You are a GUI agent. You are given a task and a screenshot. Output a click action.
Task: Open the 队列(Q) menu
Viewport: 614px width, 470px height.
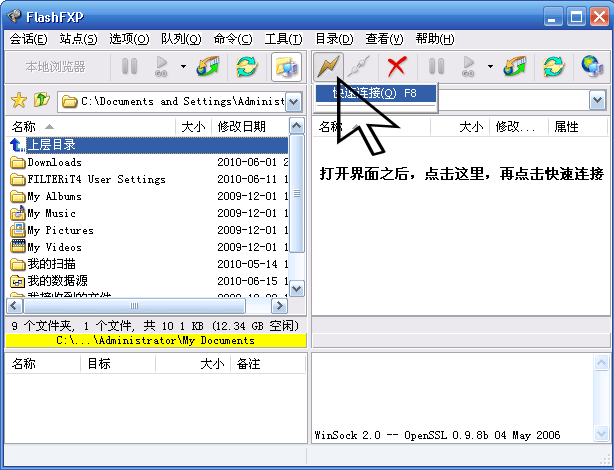tap(181, 39)
